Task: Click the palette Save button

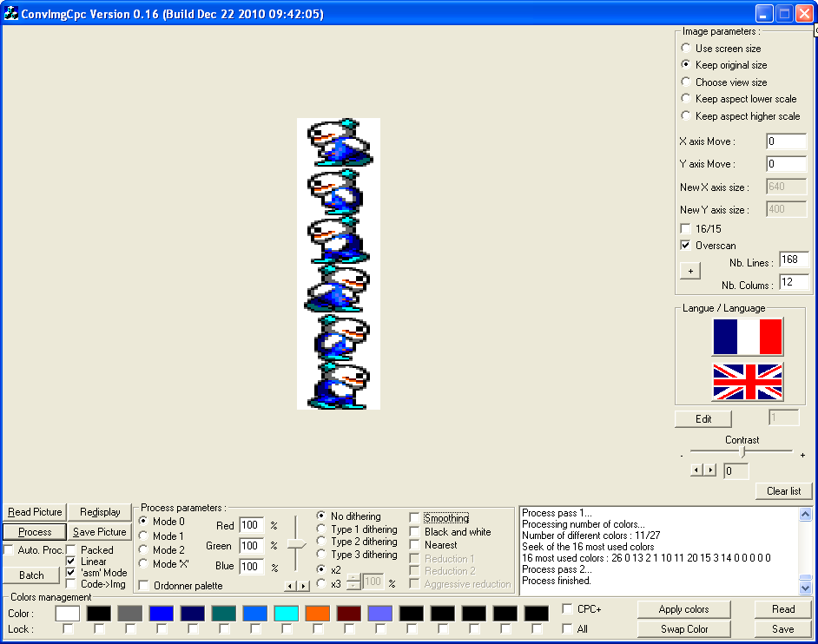Action: 783,629
